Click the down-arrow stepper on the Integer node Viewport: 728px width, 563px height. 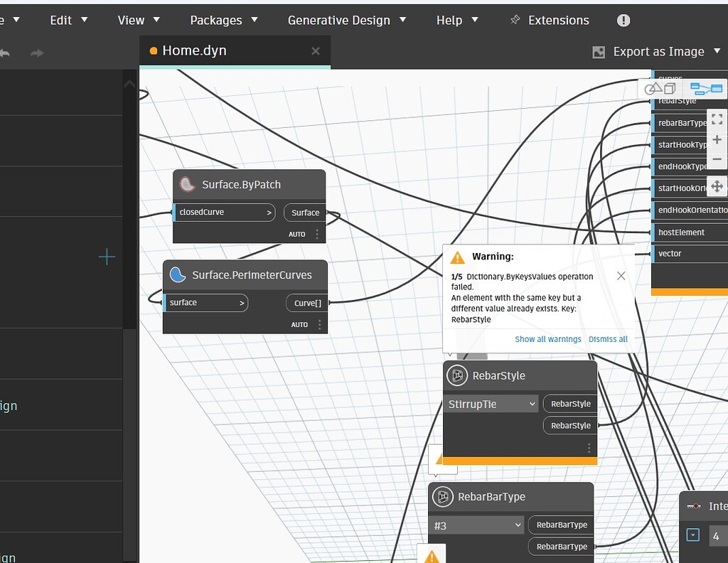click(x=692, y=535)
